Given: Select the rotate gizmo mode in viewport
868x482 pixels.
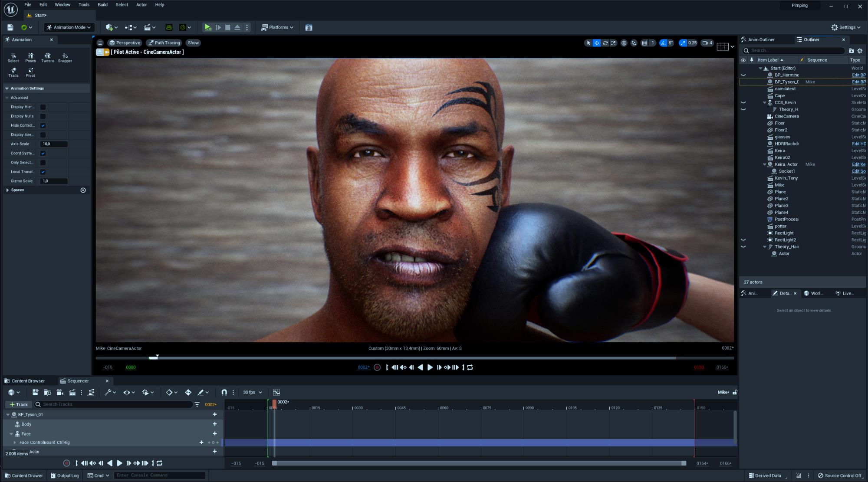Looking at the screenshot, I should (x=605, y=43).
